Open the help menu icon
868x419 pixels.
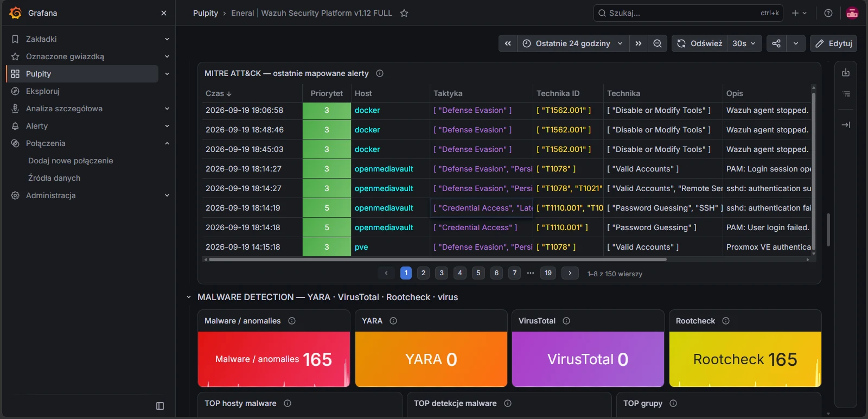coord(828,13)
